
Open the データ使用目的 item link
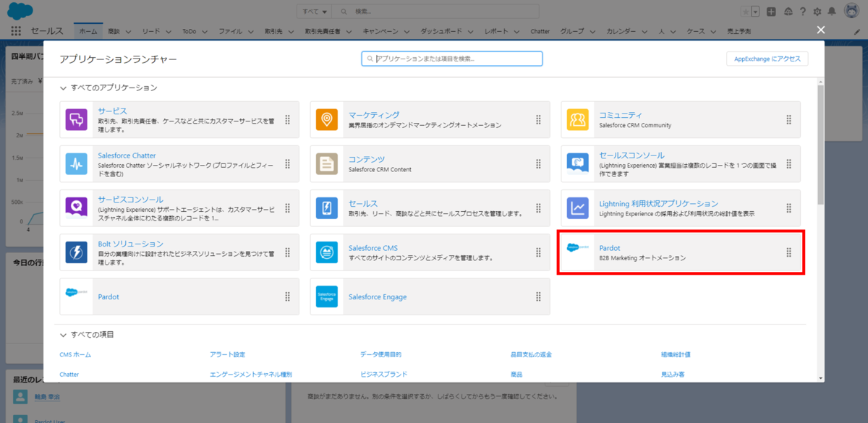380,354
